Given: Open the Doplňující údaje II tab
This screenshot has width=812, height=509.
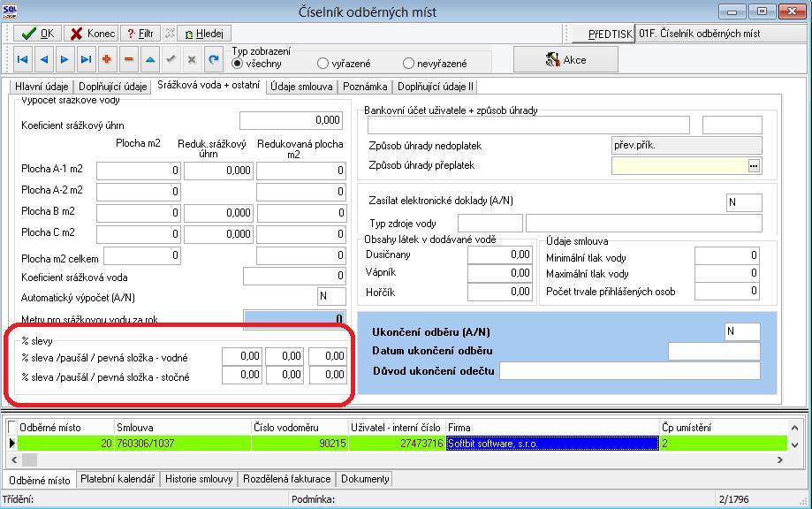Looking at the screenshot, I should pos(436,87).
